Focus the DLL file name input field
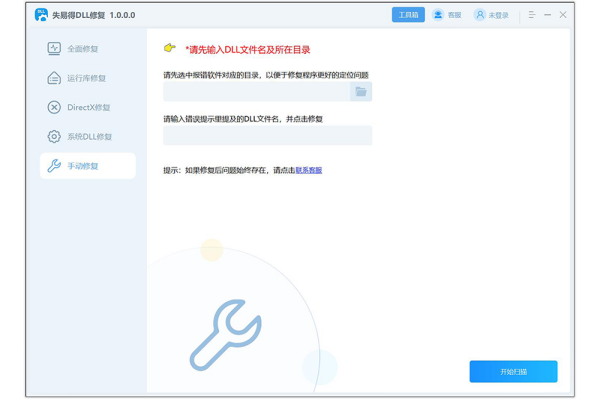The image size is (600, 399). coord(267,135)
